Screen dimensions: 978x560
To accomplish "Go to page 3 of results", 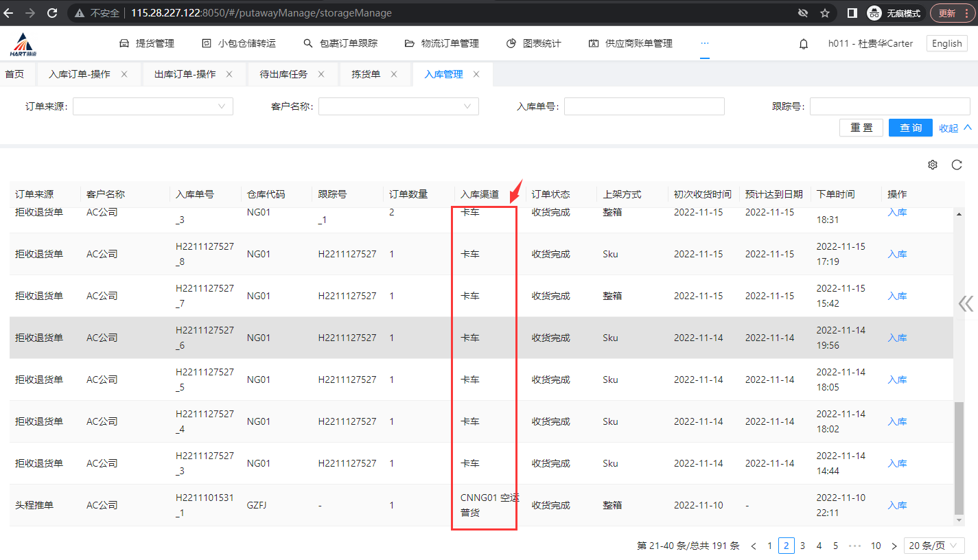I will pyautogui.click(x=802, y=546).
